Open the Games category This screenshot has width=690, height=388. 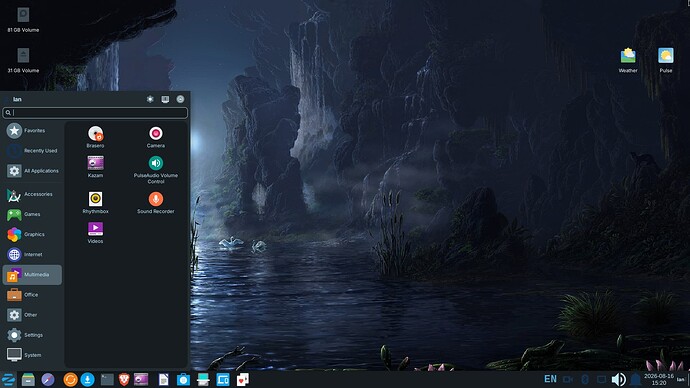click(x=32, y=214)
